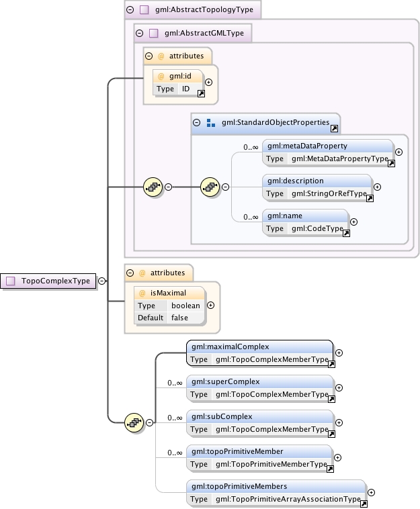This screenshot has height=509, width=420.
Task: Collapse attributes group containing gml:id
Action: 149,56
